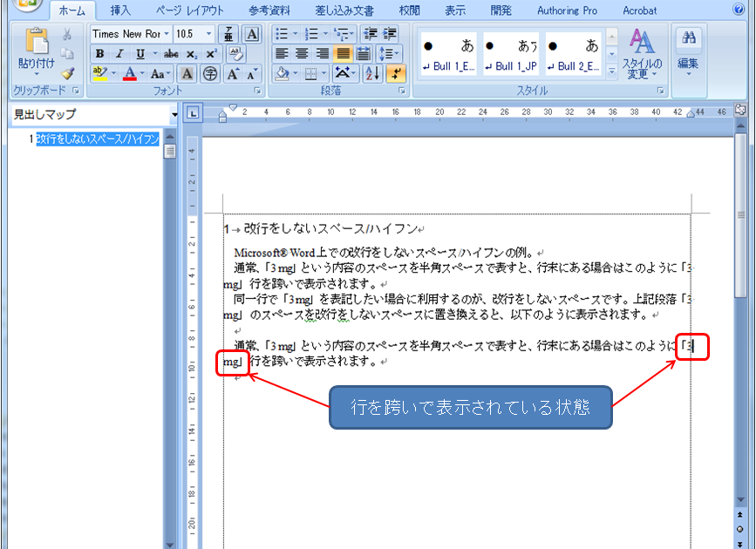Click the sort A-Z icon
The width and height of the screenshot is (756, 549).
(372, 74)
